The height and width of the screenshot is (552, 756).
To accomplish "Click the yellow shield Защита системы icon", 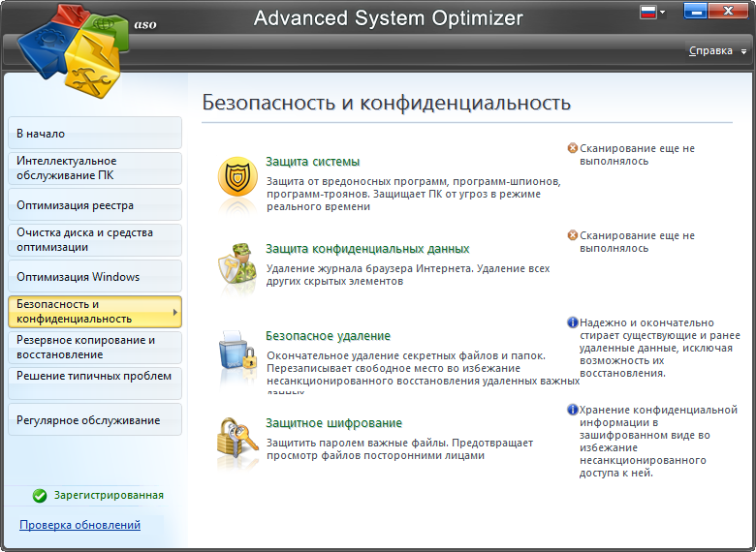I will click(x=237, y=177).
